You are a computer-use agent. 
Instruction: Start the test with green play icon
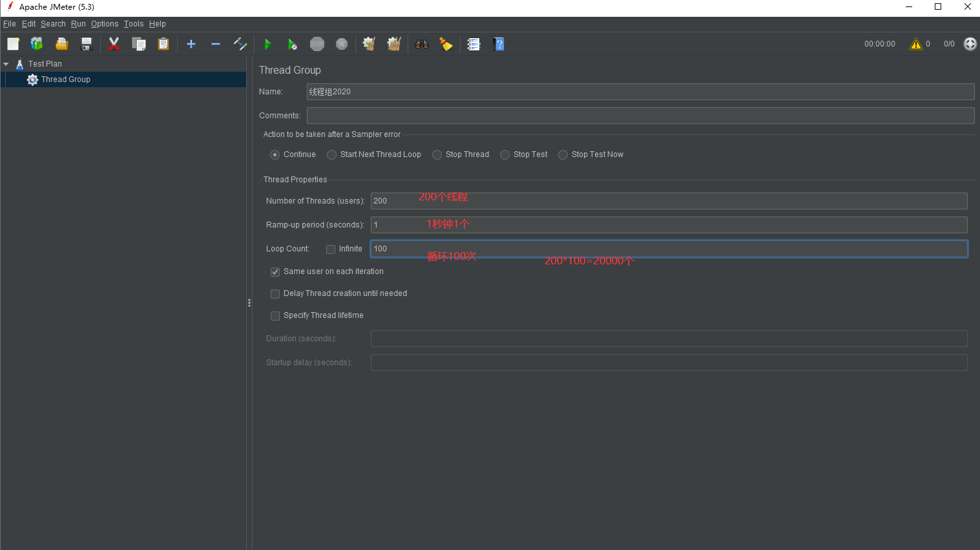pos(267,44)
